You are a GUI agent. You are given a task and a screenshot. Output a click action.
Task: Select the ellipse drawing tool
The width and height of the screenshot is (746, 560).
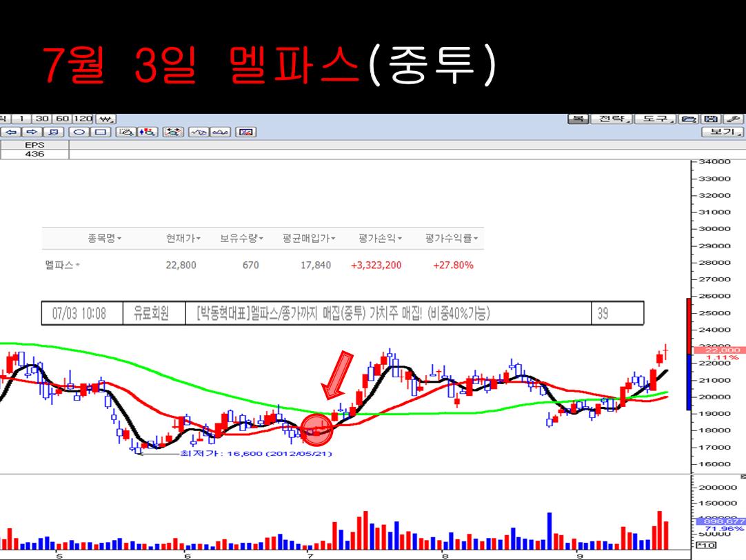[79, 132]
